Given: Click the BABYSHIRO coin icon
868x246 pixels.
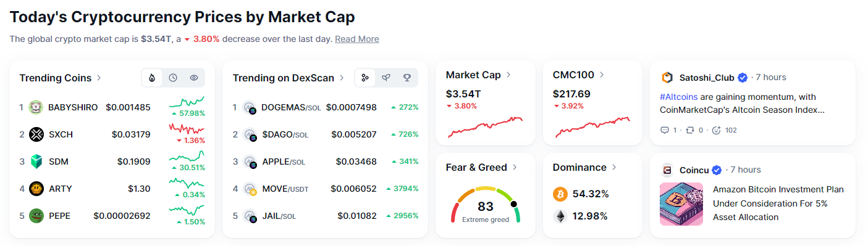Looking at the screenshot, I should tap(36, 107).
